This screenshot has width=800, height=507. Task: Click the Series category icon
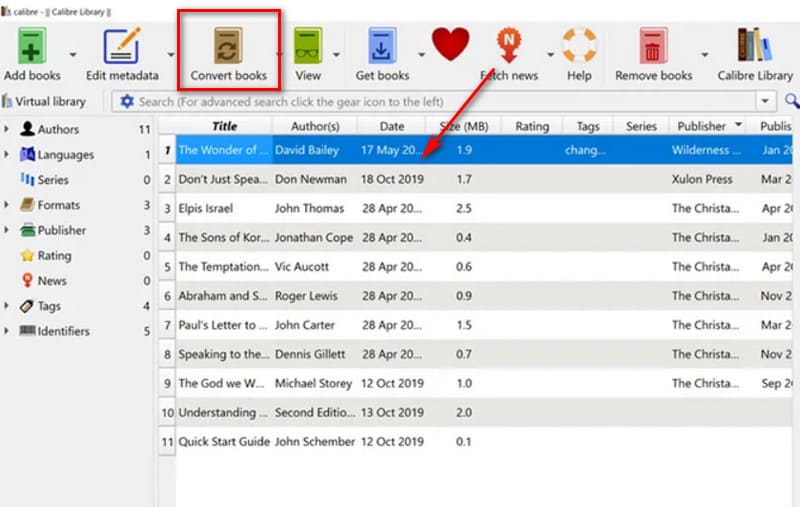(x=28, y=179)
